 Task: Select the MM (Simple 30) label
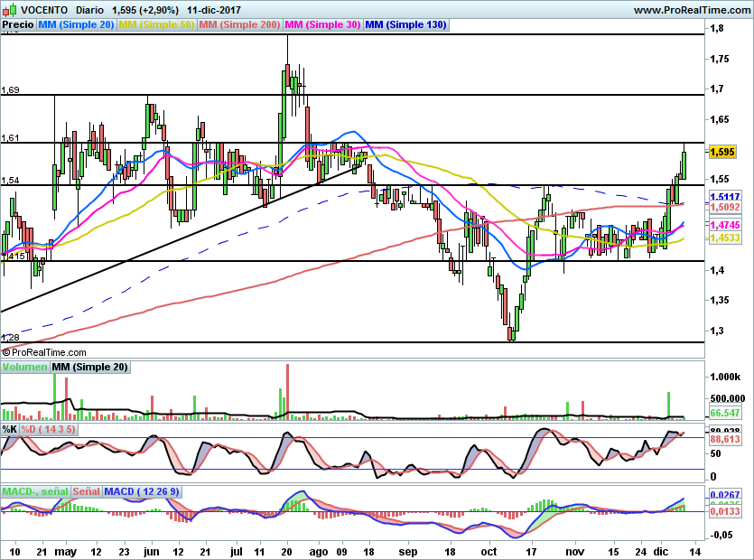322,25
